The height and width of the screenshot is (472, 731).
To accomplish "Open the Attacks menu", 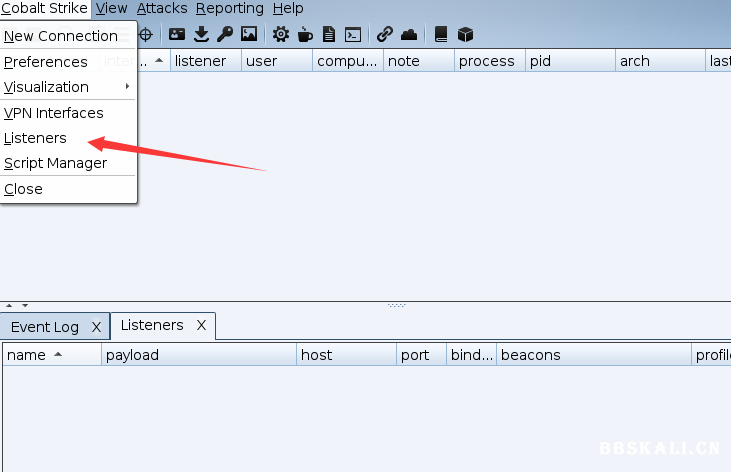I will pos(161,8).
